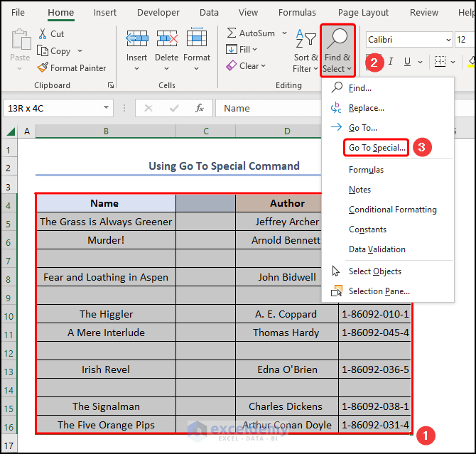Choose Go To Special... from menu
This screenshot has height=454, width=476.
coord(377,148)
